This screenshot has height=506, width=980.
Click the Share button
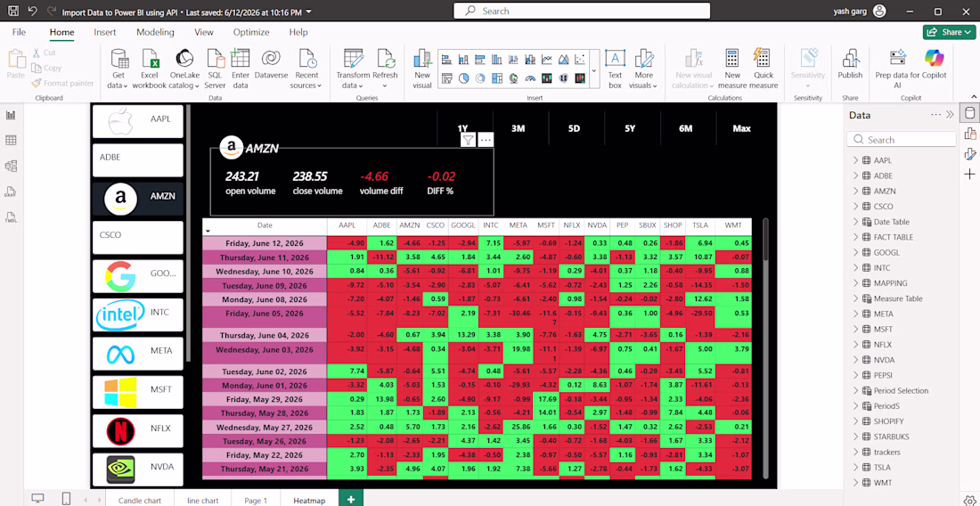click(x=949, y=32)
